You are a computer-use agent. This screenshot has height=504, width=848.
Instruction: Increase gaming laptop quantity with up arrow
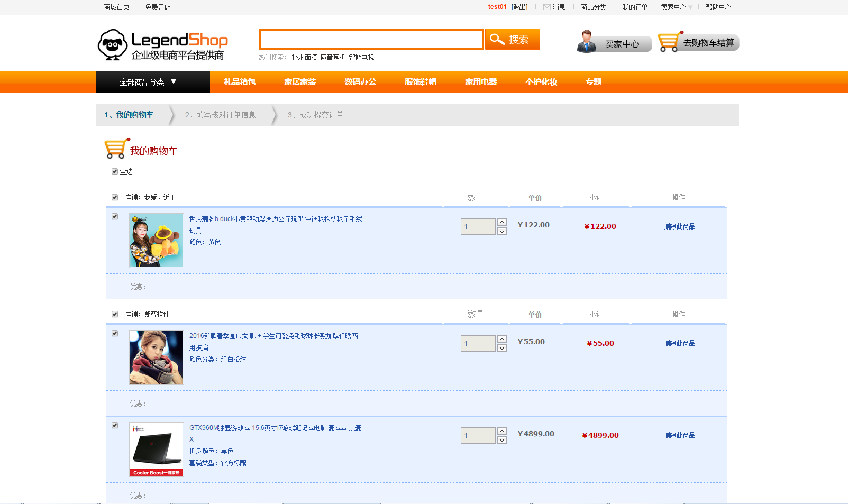502,431
